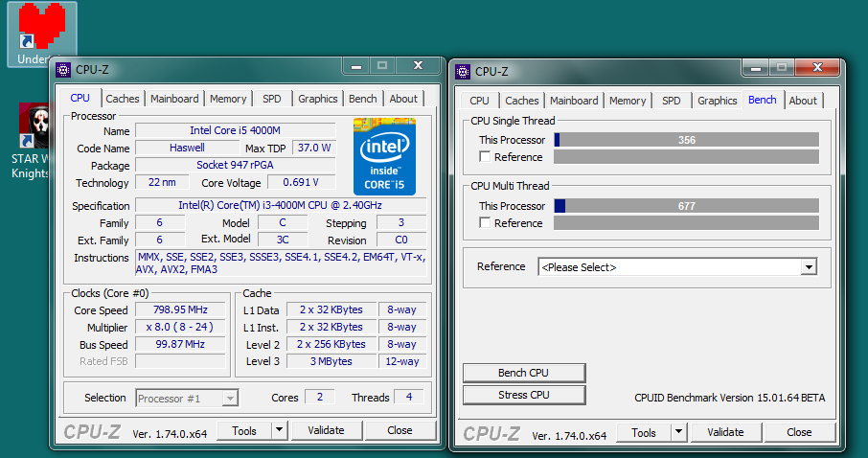Select Bench tab in right CPU-Z window
Screen dimensions: 868x458
763,100
